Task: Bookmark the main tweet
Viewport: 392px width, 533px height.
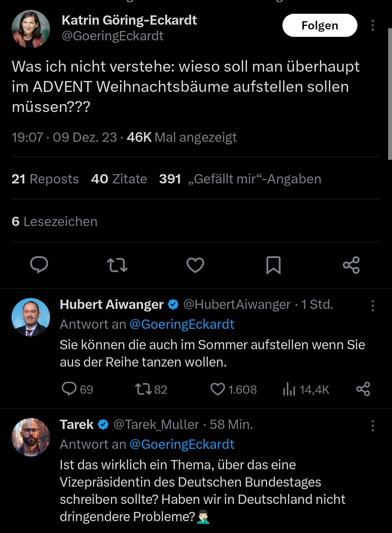Action: [x=273, y=265]
